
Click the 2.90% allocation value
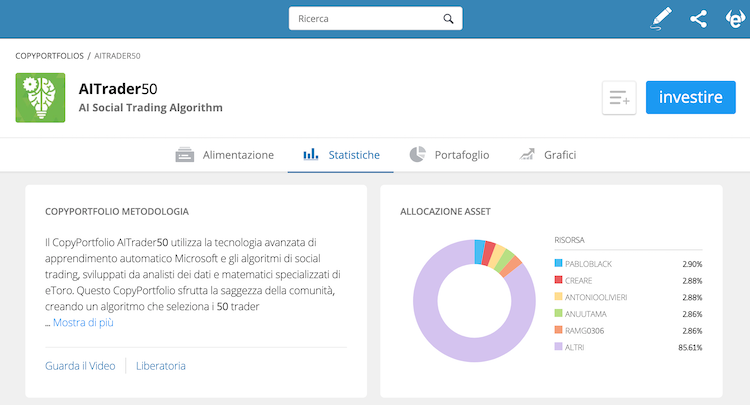point(692,264)
